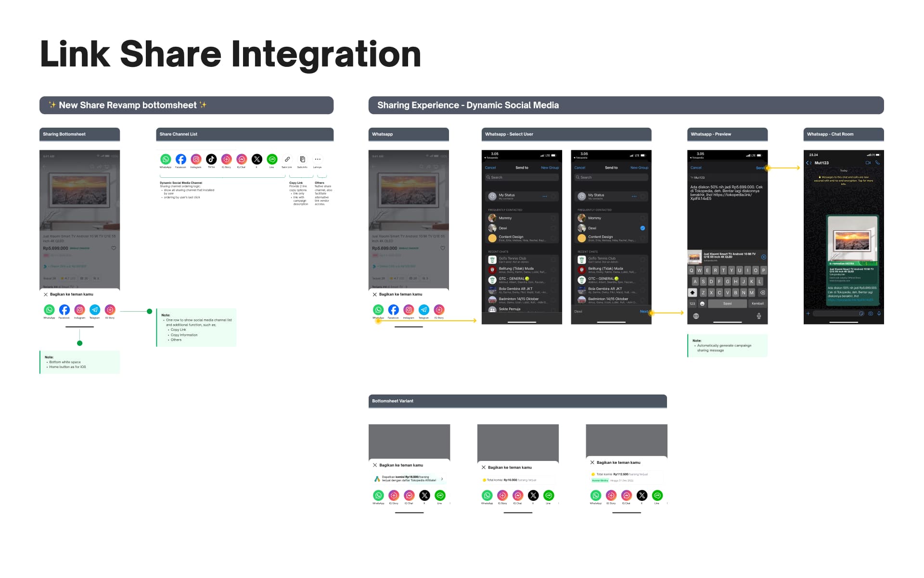
Task: Click New Group on the second Select User screen
Action: pos(639,168)
